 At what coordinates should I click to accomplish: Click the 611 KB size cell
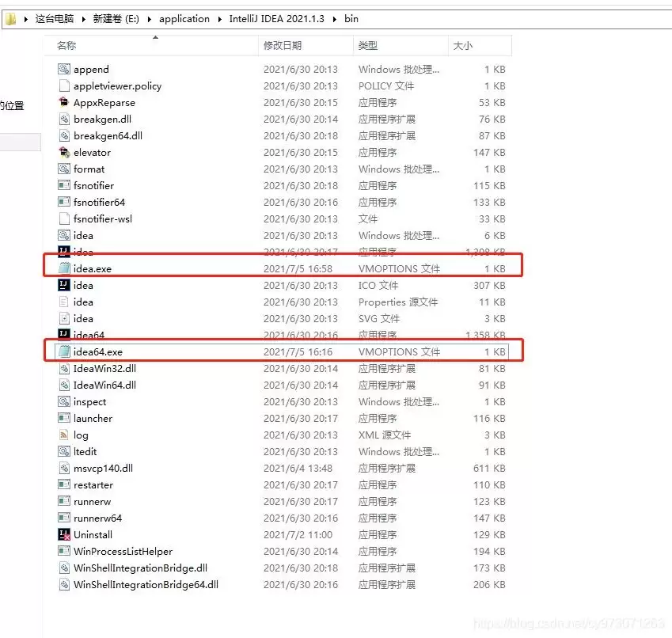click(489, 469)
